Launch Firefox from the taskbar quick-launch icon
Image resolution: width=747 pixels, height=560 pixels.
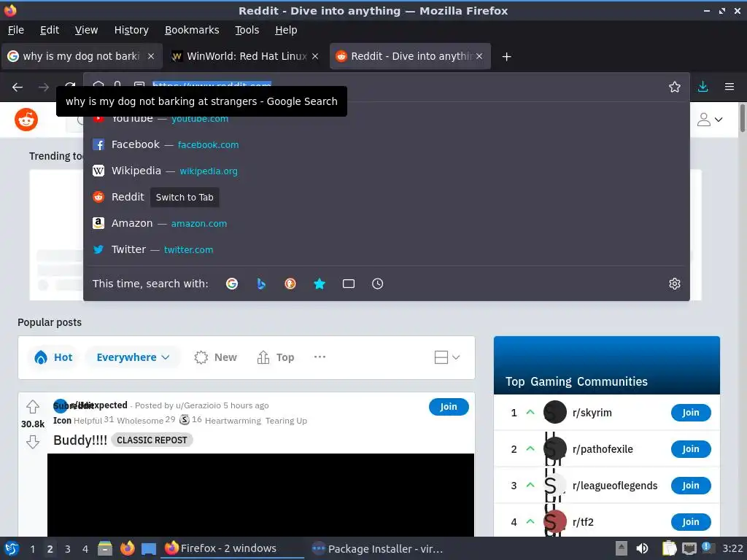pyautogui.click(x=127, y=548)
